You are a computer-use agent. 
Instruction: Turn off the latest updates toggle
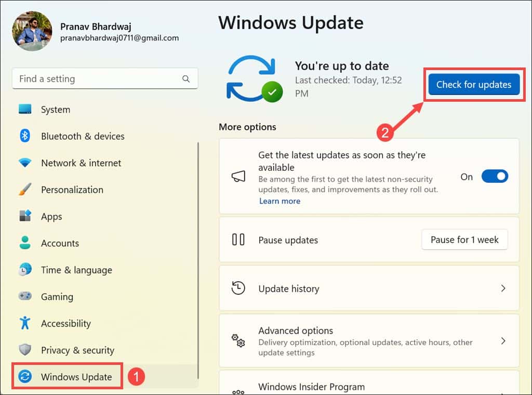pos(495,176)
